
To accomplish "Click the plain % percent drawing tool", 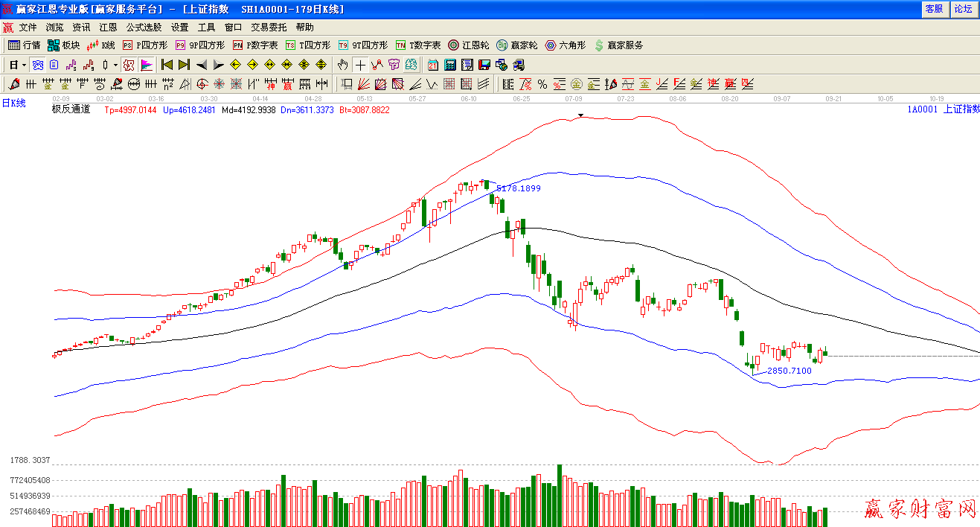I will (542, 84).
